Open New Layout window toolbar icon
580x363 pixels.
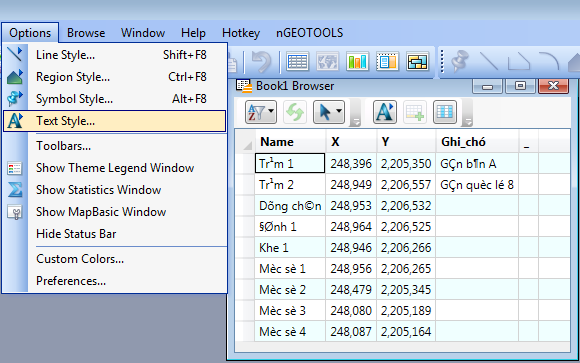[387, 62]
